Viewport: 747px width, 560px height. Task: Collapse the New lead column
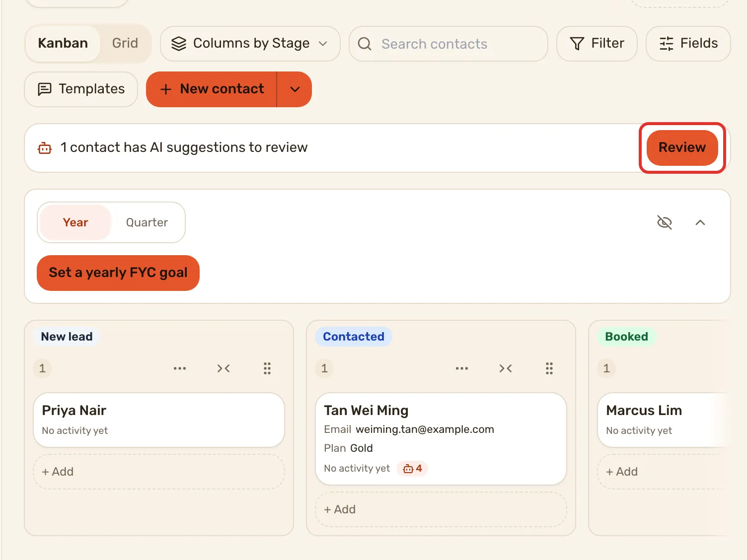(x=224, y=368)
